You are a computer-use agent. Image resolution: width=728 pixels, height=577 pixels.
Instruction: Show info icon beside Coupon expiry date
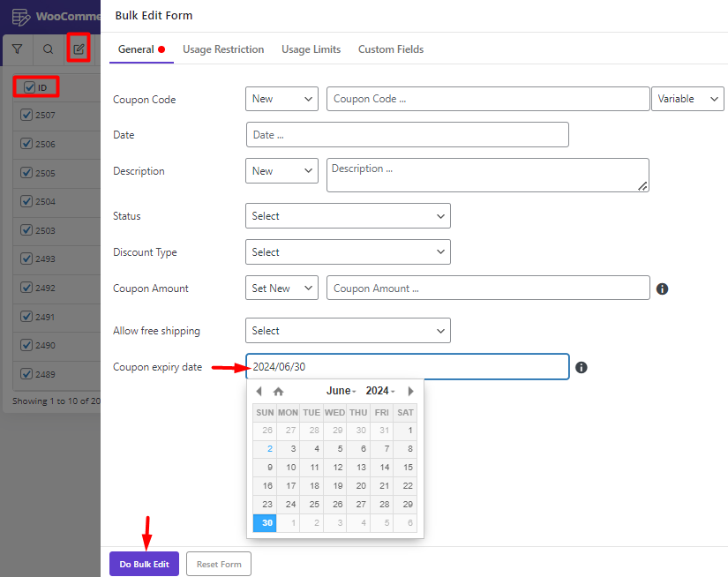582,367
